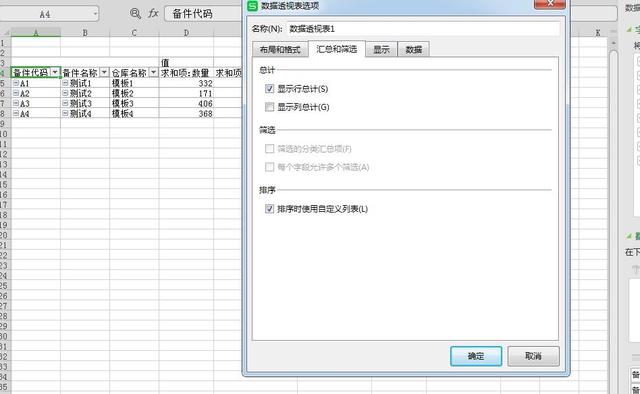Viewport: 640px width, 394px height.
Task: Collapse the A1 row group
Action: coord(16,83)
